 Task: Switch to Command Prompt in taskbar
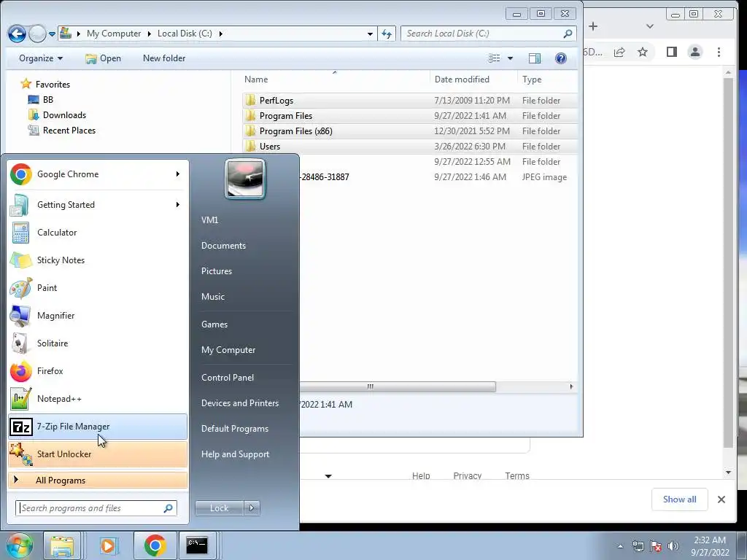[197, 545]
